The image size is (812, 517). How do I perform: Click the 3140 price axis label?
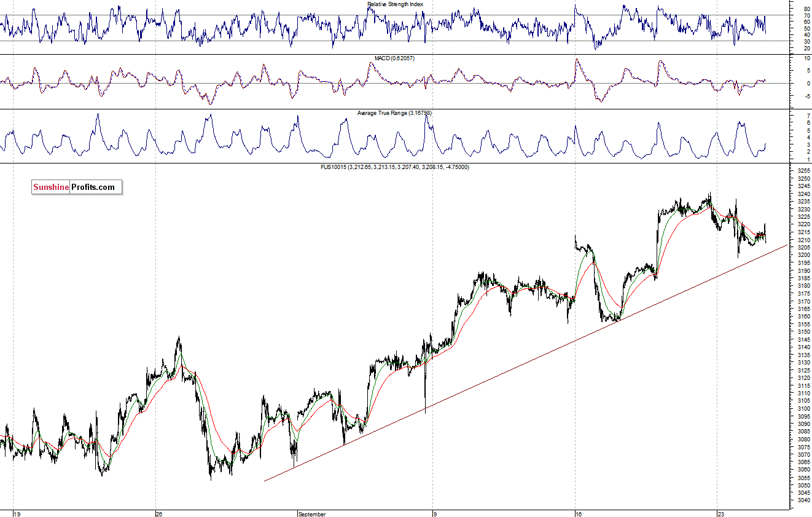point(803,347)
